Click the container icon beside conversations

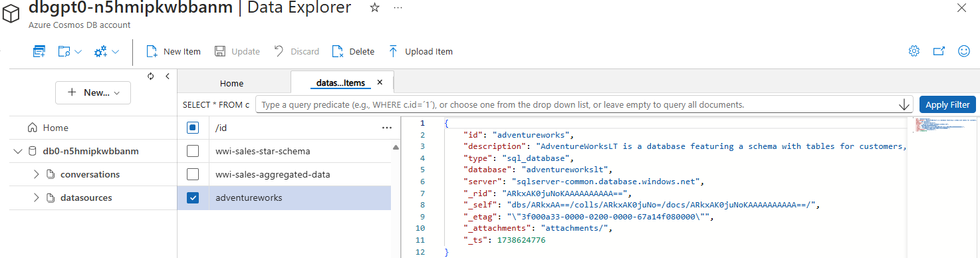tap(50, 174)
